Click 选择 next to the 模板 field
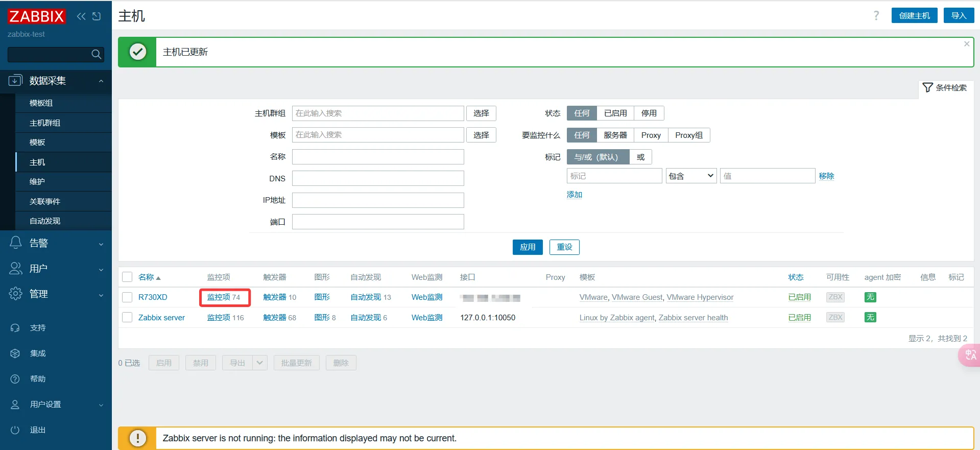 (481, 135)
